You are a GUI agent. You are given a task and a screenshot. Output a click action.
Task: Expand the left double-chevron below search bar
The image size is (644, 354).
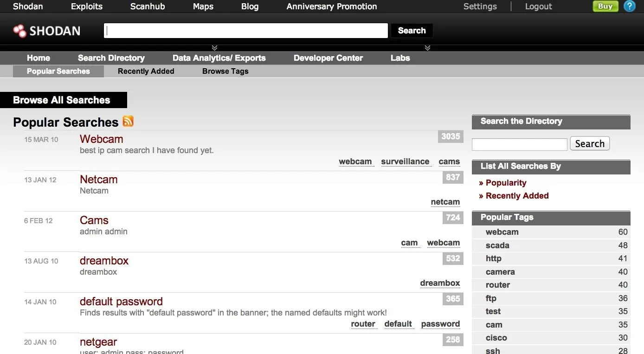[214, 48]
